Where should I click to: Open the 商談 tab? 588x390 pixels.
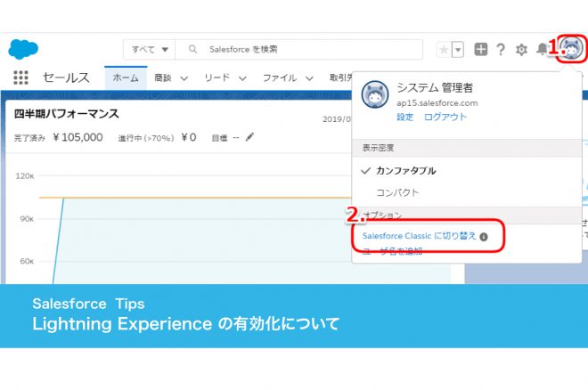[163, 78]
